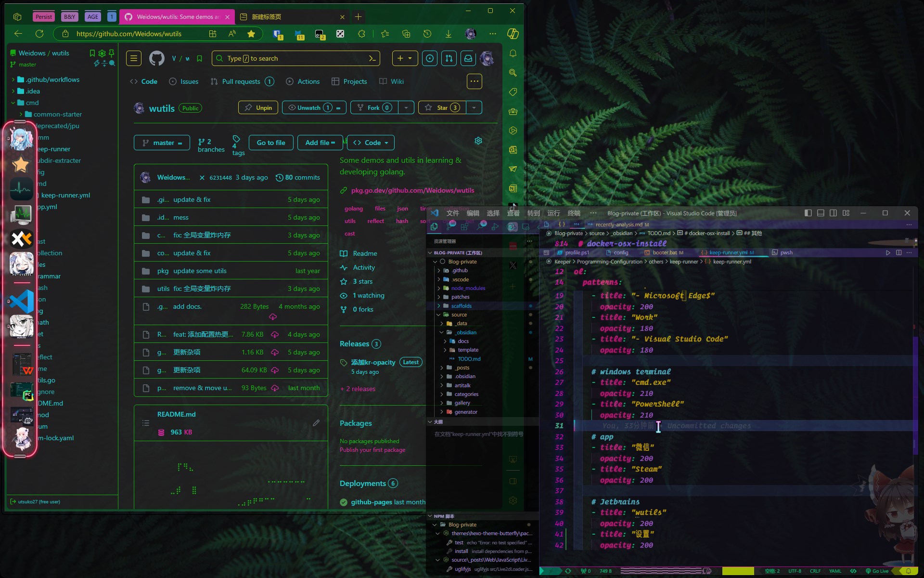Star the wutils repository
Image resolution: width=924 pixels, height=578 pixels.
pyautogui.click(x=442, y=107)
